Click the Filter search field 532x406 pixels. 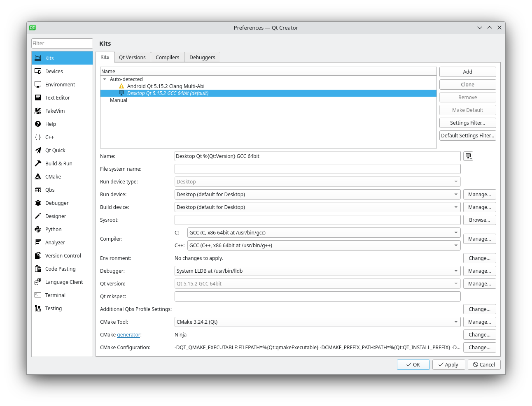(x=62, y=43)
